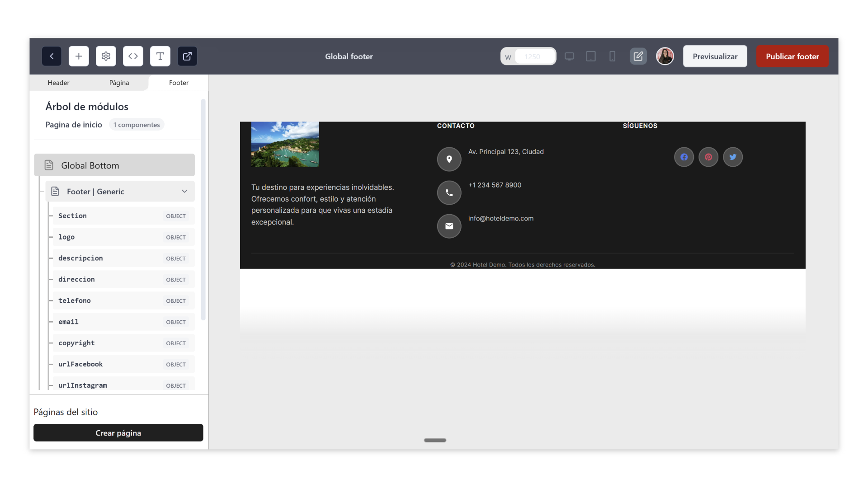Click the code brackets icon
This screenshot has height=488, width=868.
[133, 56]
